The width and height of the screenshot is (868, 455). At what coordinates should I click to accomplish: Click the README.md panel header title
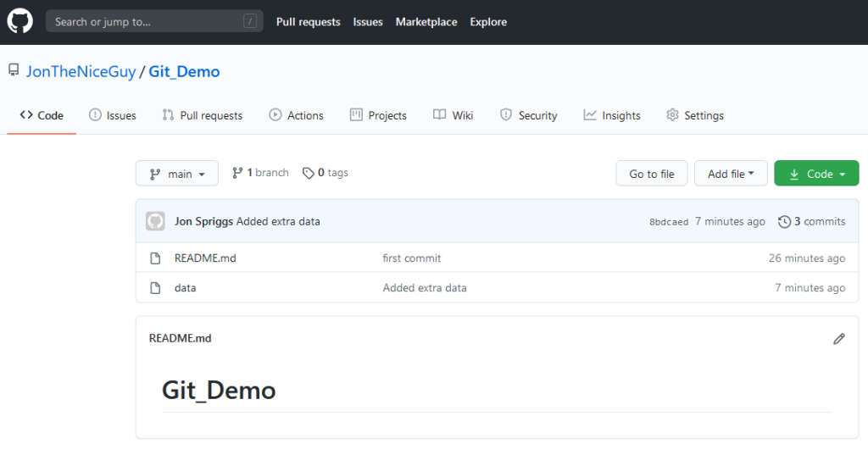180,338
